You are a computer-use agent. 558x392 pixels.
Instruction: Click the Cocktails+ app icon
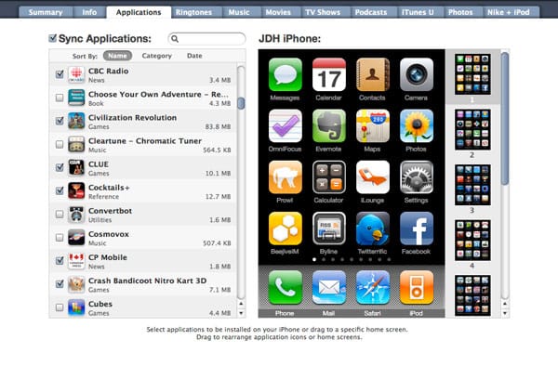(76, 191)
